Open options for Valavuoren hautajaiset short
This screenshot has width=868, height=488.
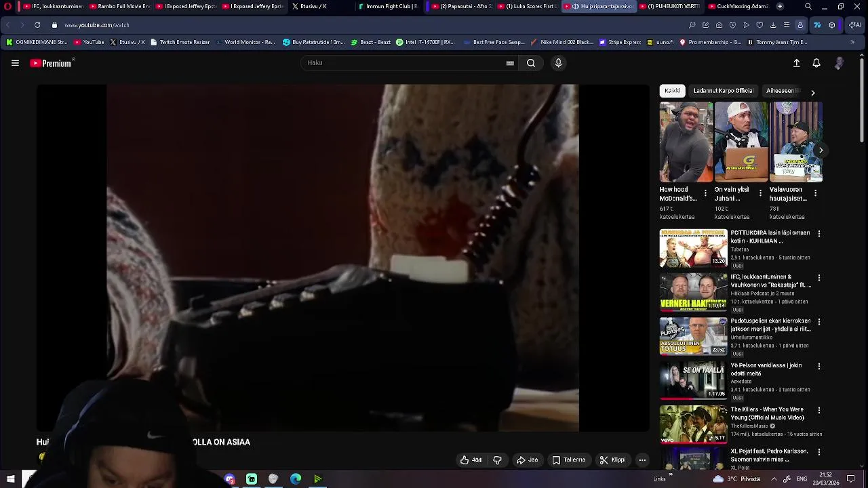[x=815, y=194]
